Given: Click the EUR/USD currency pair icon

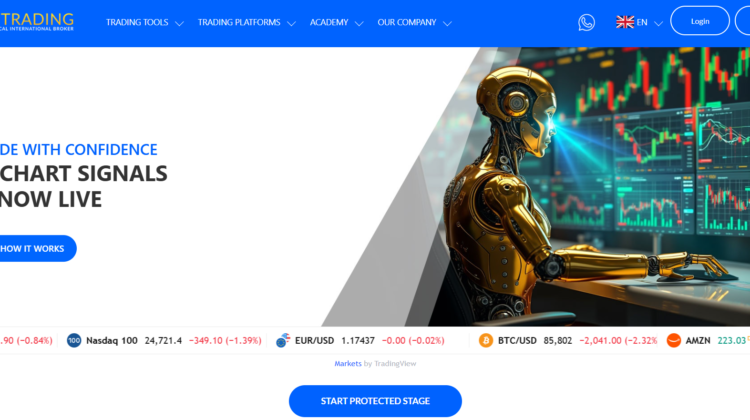Looking at the screenshot, I should click(x=283, y=340).
